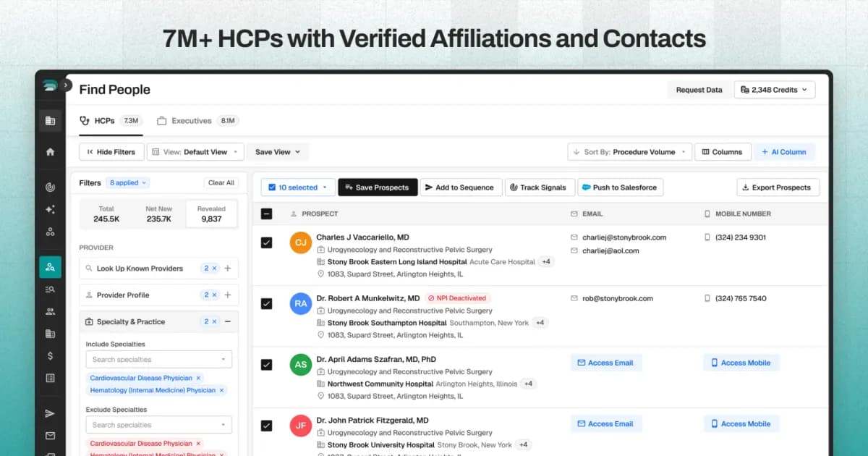Image resolution: width=868 pixels, height=456 pixels.
Task: Open the 2,348 Credits dropdown
Action: pyautogui.click(x=775, y=90)
